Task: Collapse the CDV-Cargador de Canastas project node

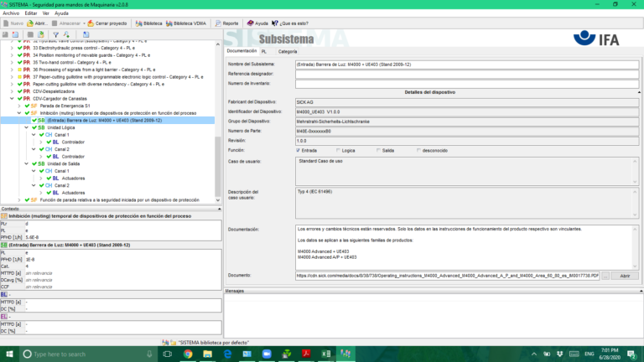Action: pos(11,99)
